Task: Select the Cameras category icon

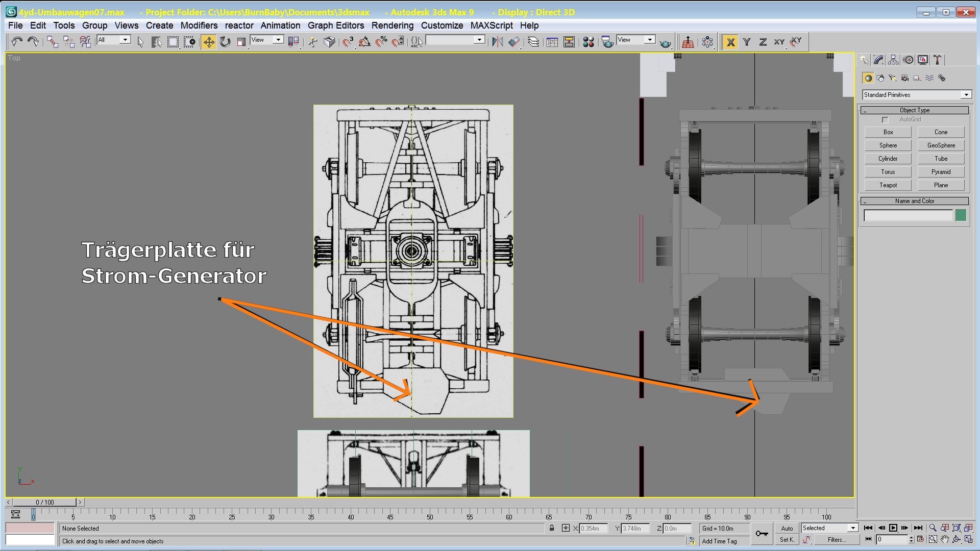Action: point(905,78)
